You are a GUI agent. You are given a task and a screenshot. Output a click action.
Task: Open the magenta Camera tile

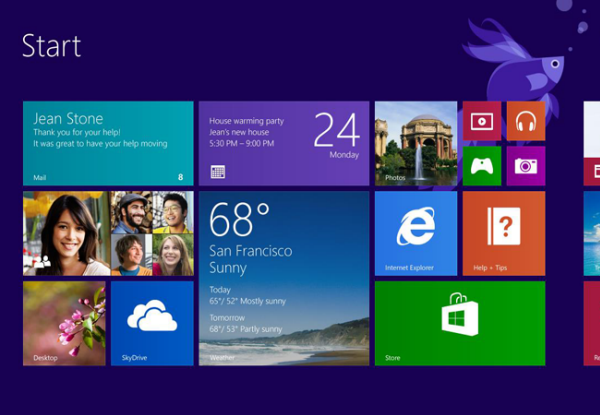pyautogui.click(x=525, y=166)
